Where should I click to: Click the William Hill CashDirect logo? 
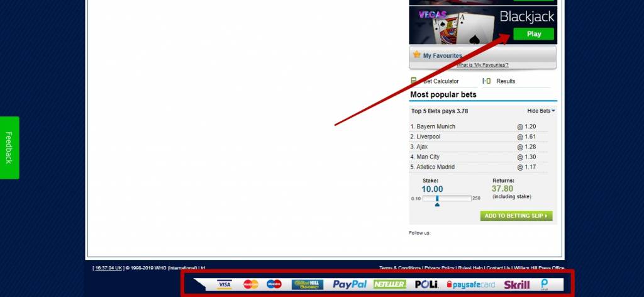(308, 284)
